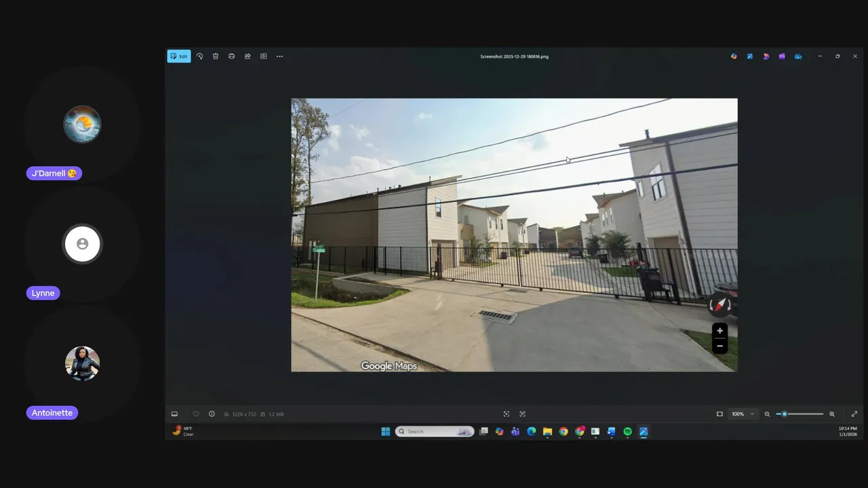Rotate the image in Photos
The width and height of the screenshot is (868, 488).
[199, 56]
